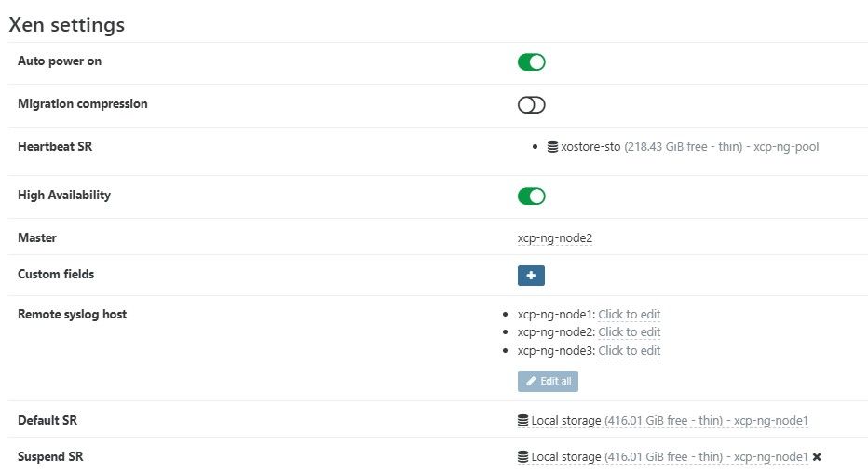Open master host xcp-ng-node2 selector
The width and height of the screenshot is (868, 473).
[555, 238]
